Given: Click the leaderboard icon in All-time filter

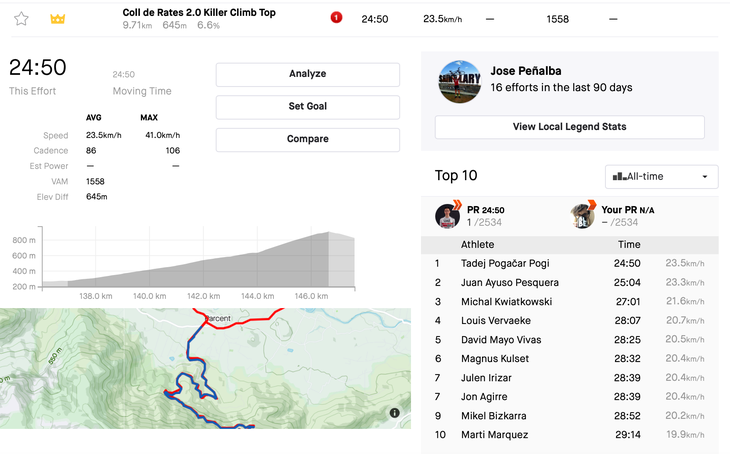Looking at the screenshot, I should (x=619, y=177).
